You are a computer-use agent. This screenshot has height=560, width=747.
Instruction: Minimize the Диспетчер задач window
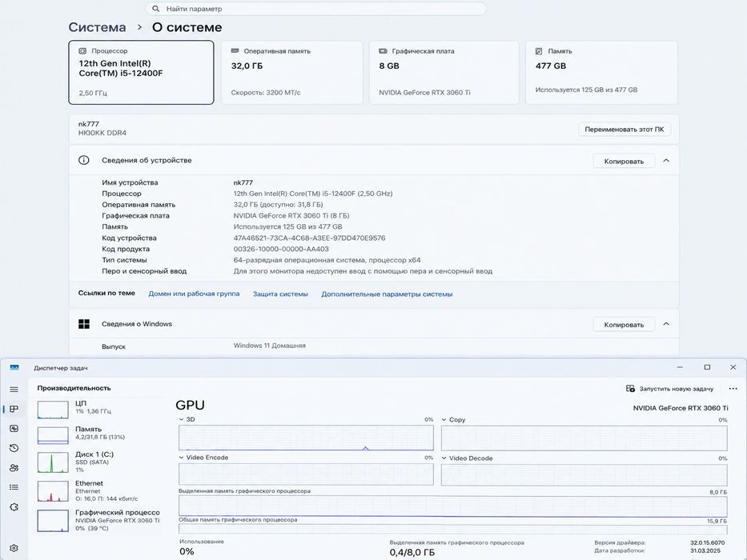[x=680, y=367]
